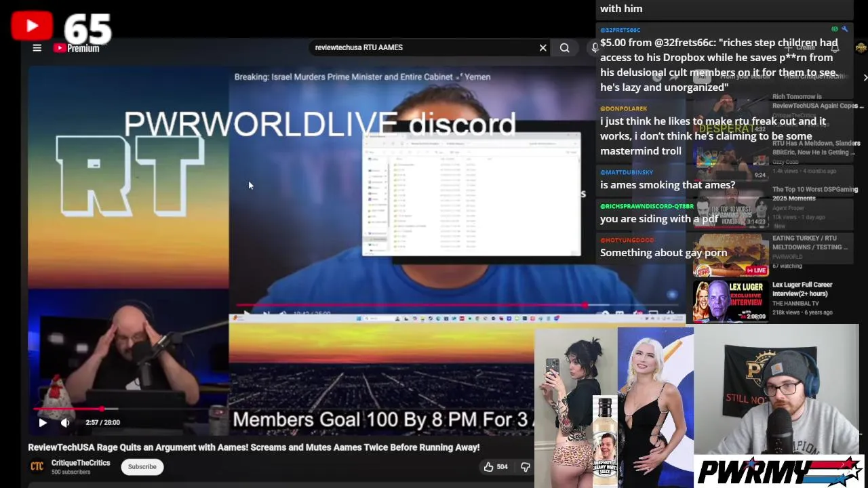Click wrench moderator badge beside @32FRETS66C
The width and height of the screenshot is (868, 488).
pyautogui.click(x=844, y=29)
